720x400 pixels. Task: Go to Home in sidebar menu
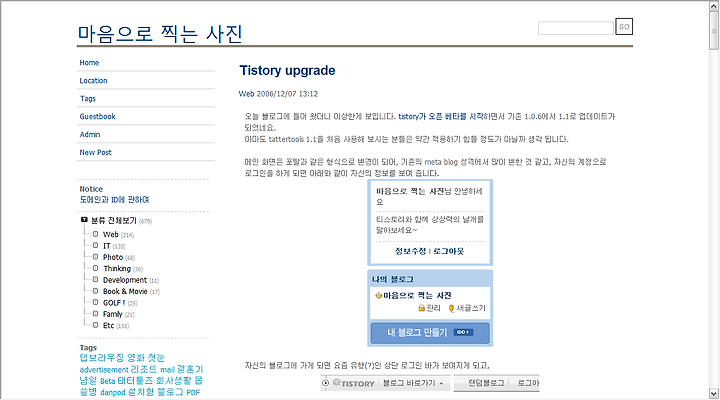pos(89,62)
